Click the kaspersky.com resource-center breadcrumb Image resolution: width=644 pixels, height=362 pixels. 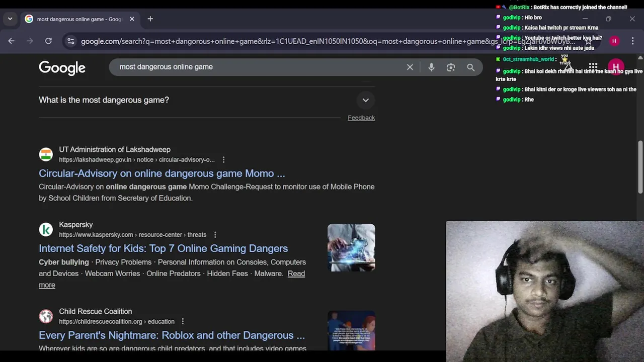(132, 235)
